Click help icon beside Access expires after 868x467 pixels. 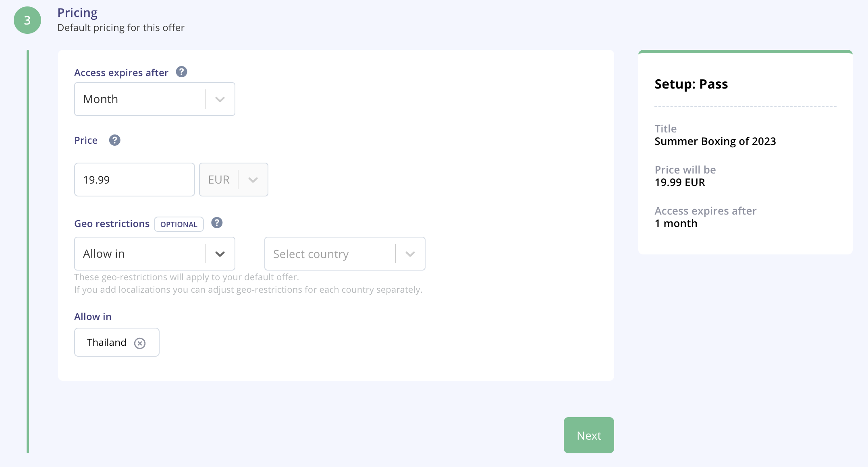coord(182,72)
